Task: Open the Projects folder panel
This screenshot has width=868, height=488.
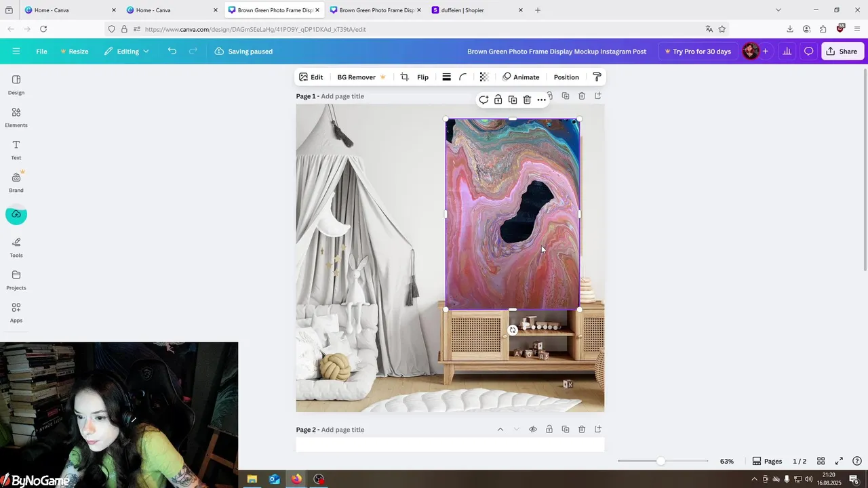Action: click(16, 280)
